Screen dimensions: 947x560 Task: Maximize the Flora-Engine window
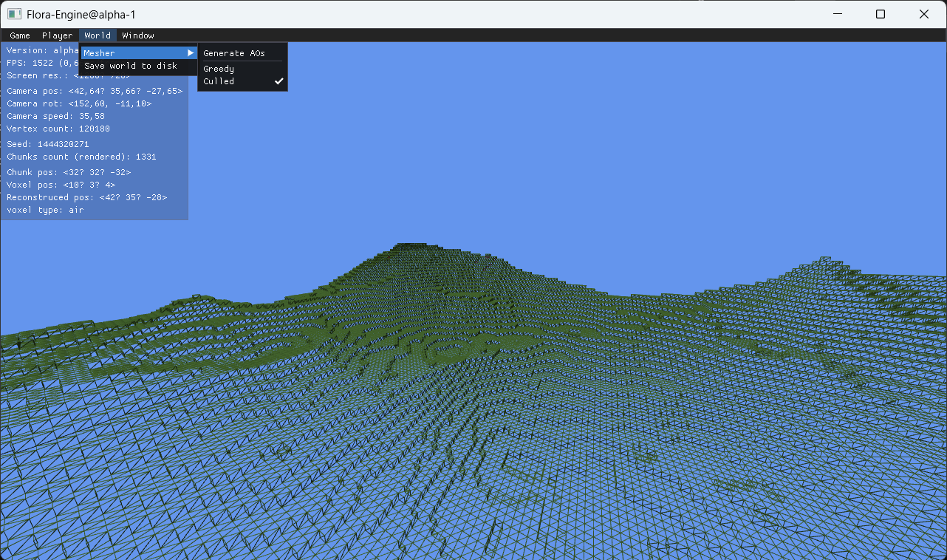[881, 14]
